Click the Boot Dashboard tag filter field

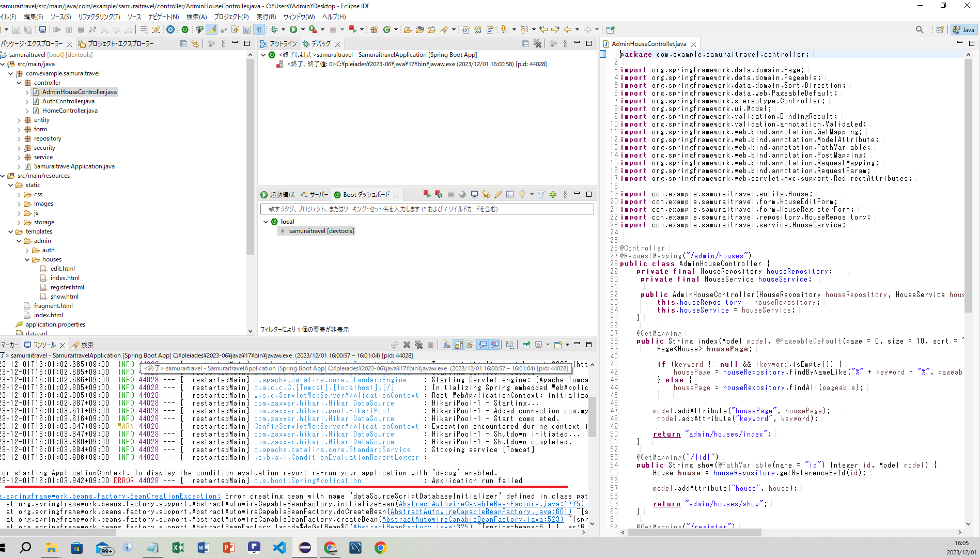click(427, 209)
